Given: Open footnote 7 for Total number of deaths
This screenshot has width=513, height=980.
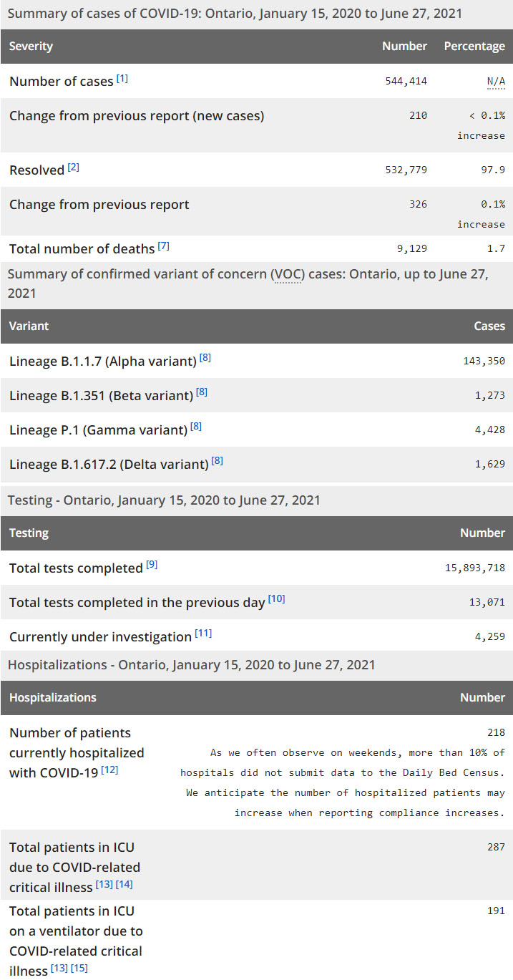Looking at the screenshot, I should coord(164,246).
